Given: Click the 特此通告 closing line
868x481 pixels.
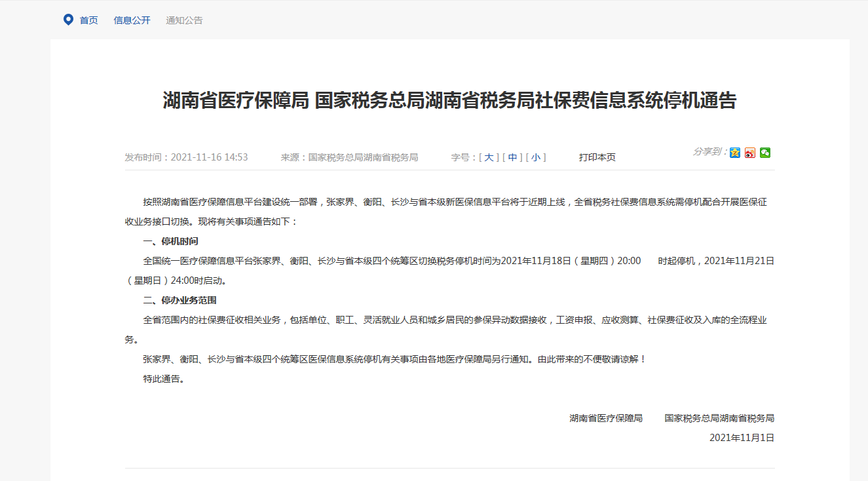Looking at the screenshot, I should click(164, 379).
